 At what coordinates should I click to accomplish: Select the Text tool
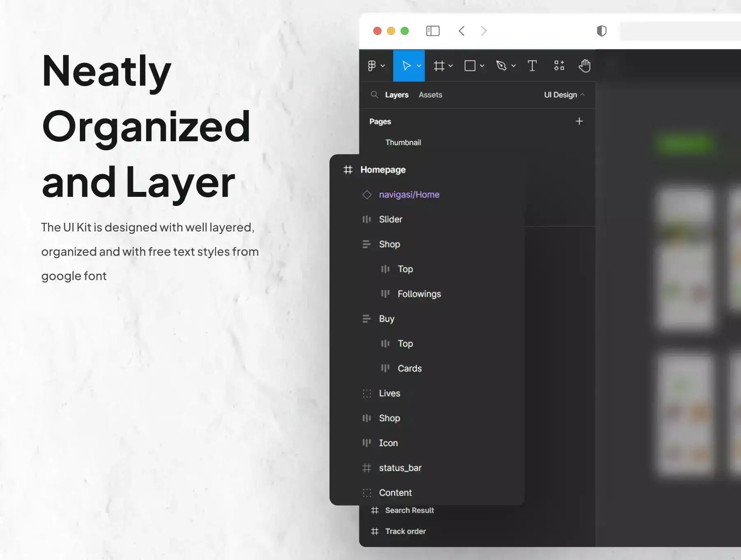point(532,66)
